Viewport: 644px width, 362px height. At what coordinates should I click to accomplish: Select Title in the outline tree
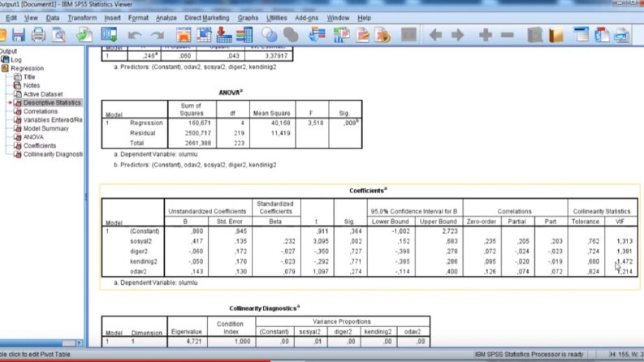(x=29, y=77)
